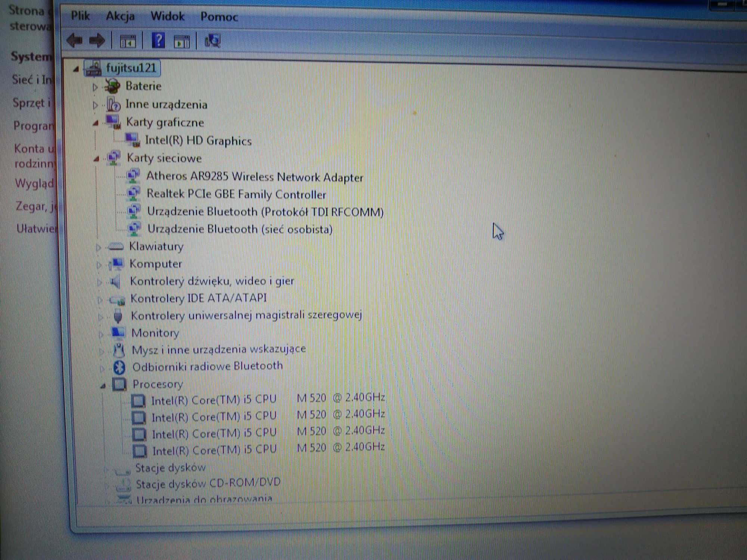Image resolution: width=747 pixels, height=560 pixels.
Task: Open Sieć i Internet sidebar link
Action: coord(32,80)
